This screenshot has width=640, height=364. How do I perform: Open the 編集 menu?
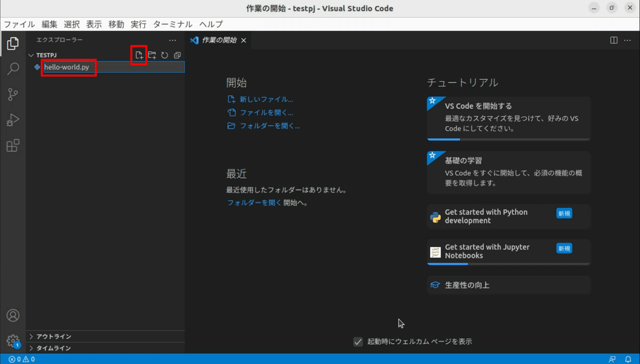[x=49, y=25]
